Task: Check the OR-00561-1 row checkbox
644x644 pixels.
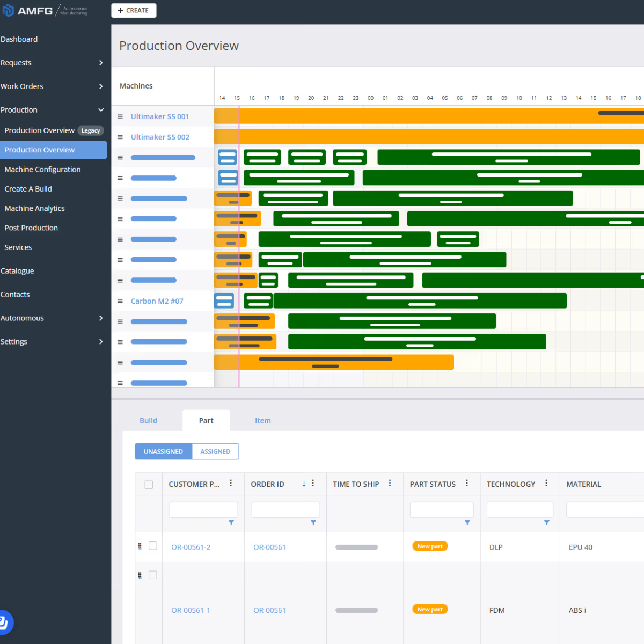Action: 153,575
